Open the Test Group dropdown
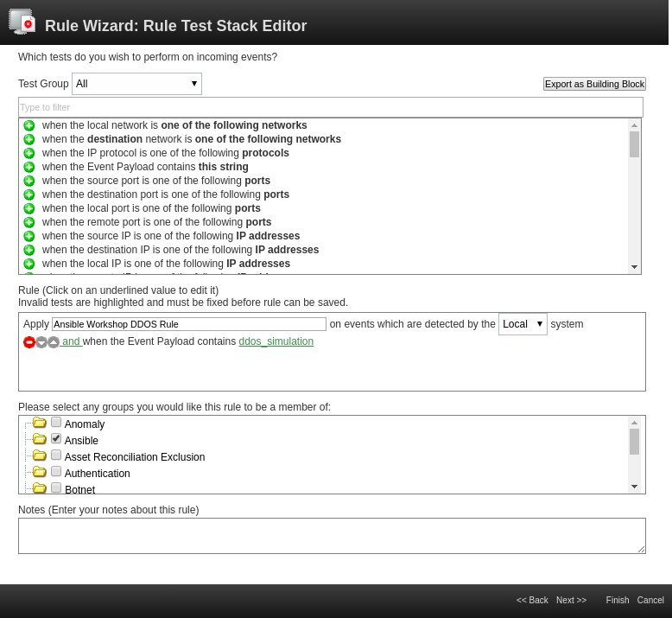 point(136,84)
